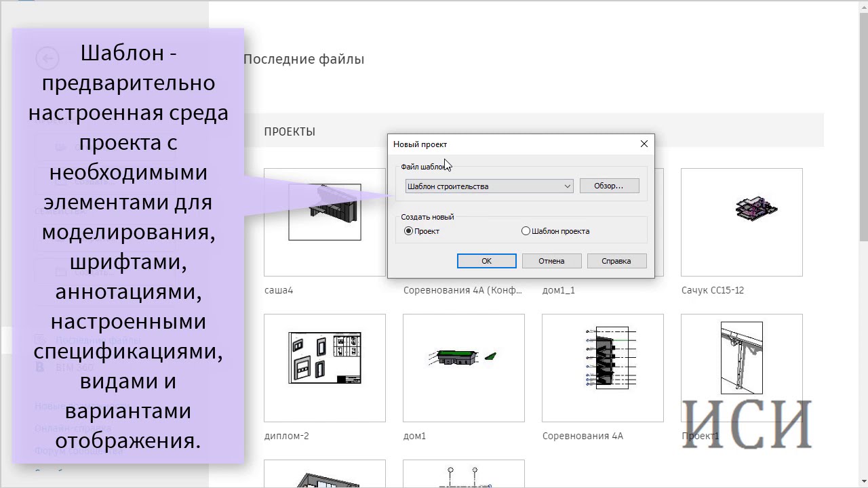868x488 pixels.
Task: Click the Соревнования 4А (Конф... project name
Action: (x=463, y=290)
